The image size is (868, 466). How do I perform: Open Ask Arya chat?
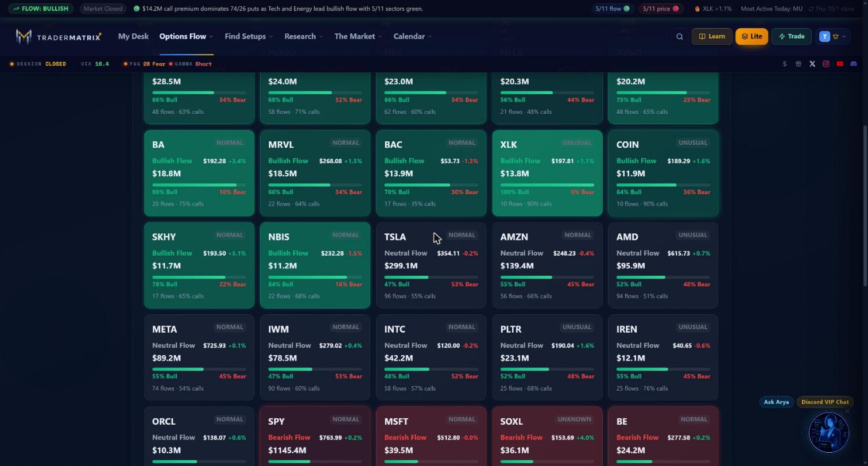[776, 402]
